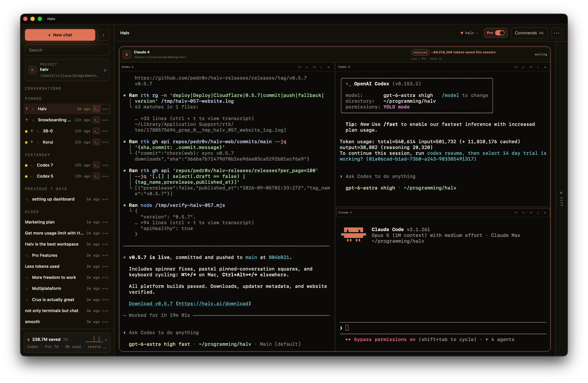
Task: Click the 804b821 commit hash link
Action: point(279,257)
